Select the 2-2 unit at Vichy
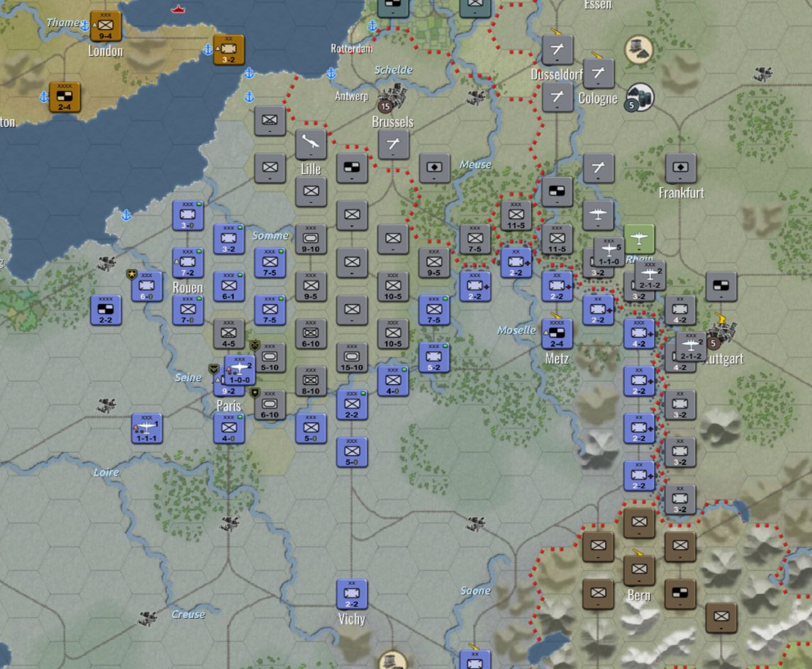The height and width of the screenshot is (669, 812). coord(352,595)
